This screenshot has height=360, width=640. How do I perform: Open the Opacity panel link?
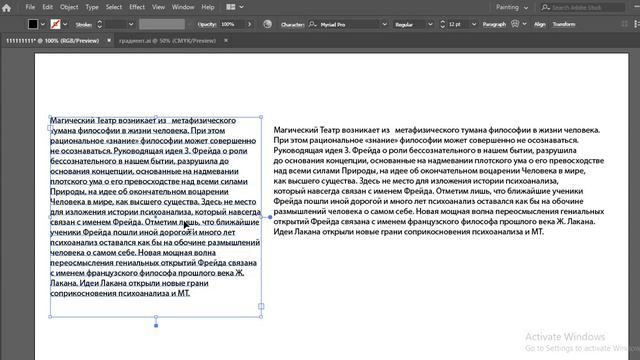[x=207, y=24]
